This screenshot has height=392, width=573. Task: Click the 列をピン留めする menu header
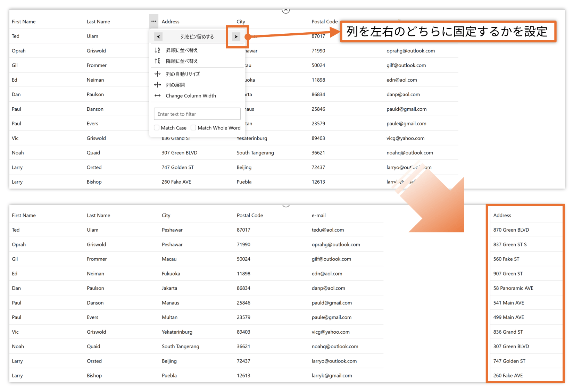pos(197,36)
